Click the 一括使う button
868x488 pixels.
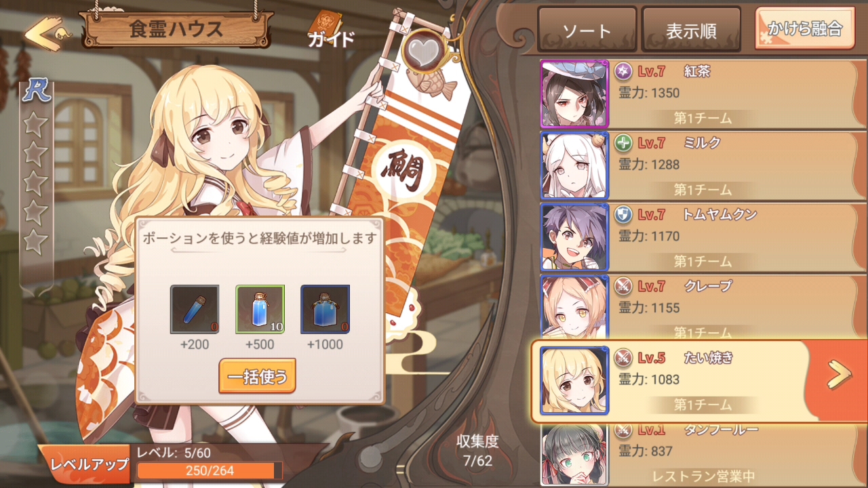pyautogui.click(x=257, y=376)
